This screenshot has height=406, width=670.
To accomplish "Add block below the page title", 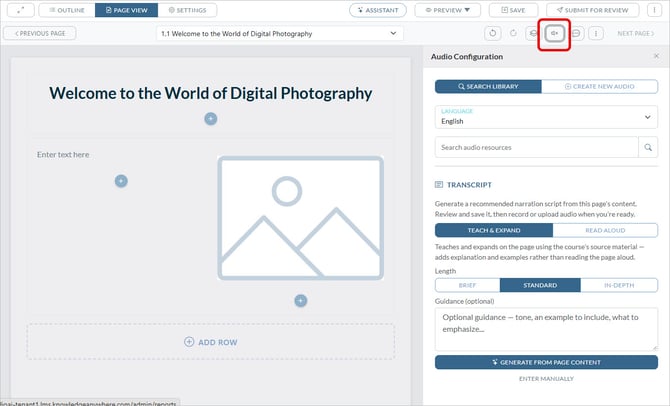I will tap(211, 119).
